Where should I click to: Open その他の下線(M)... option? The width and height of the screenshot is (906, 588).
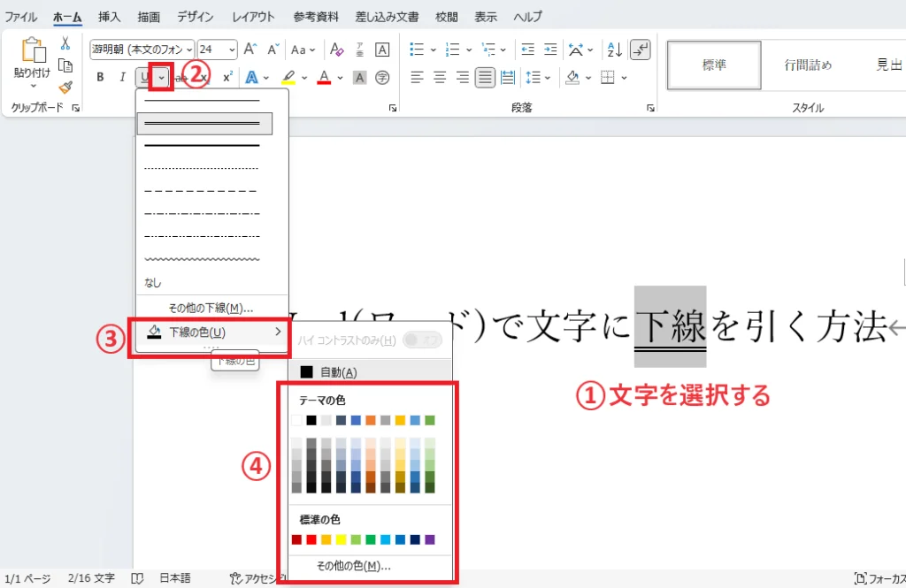pyautogui.click(x=211, y=309)
